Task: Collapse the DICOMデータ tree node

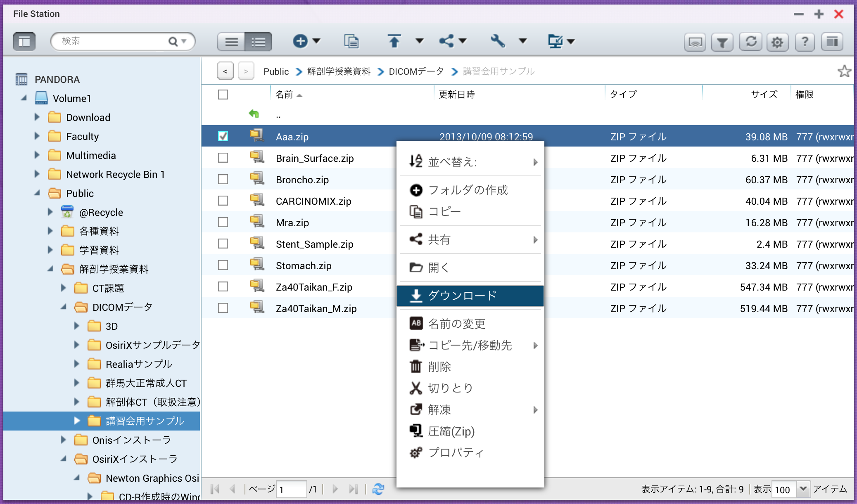Action: tap(63, 307)
